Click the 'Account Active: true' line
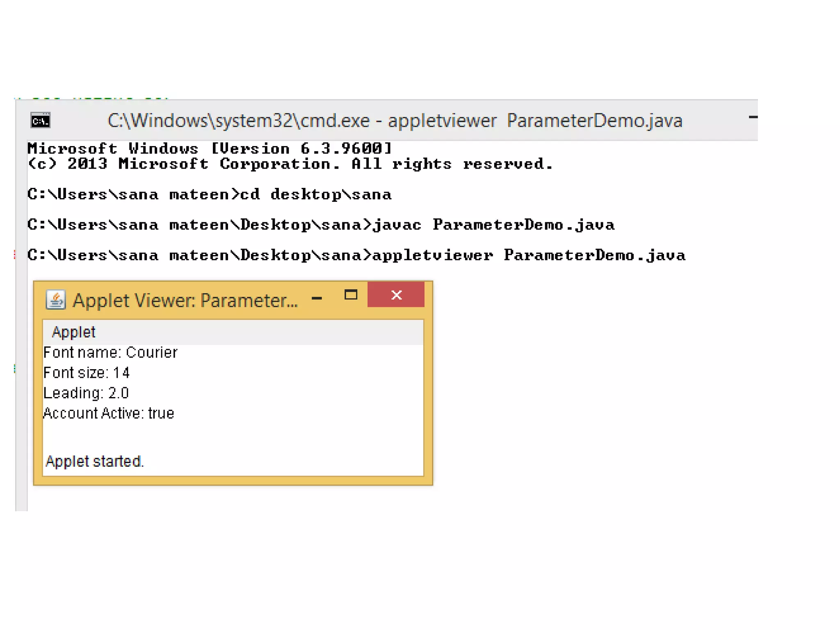The image size is (840, 630). click(109, 413)
